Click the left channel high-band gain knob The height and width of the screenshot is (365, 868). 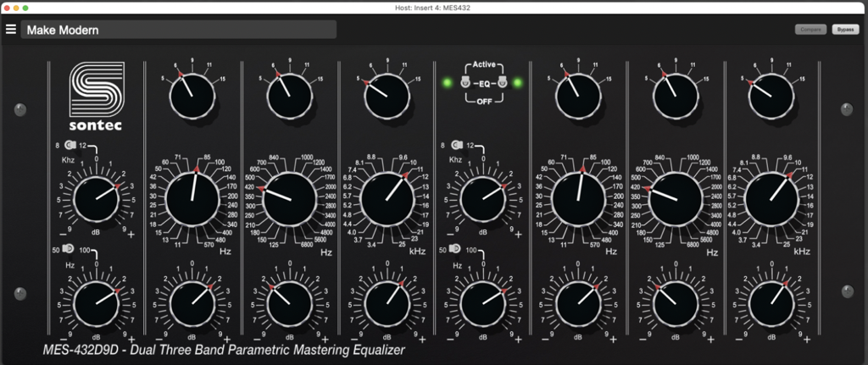[387, 304]
